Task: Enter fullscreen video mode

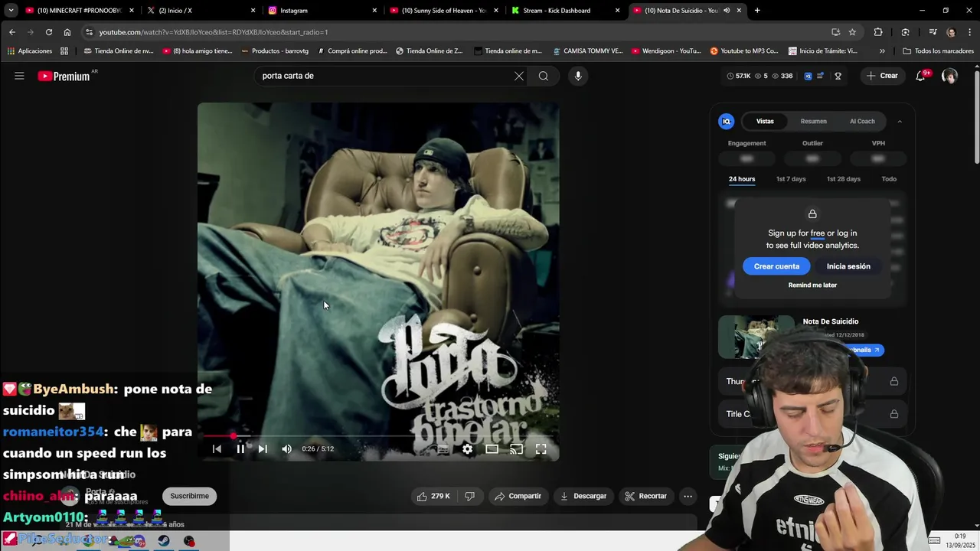Action: pyautogui.click(x=541, y=449)
